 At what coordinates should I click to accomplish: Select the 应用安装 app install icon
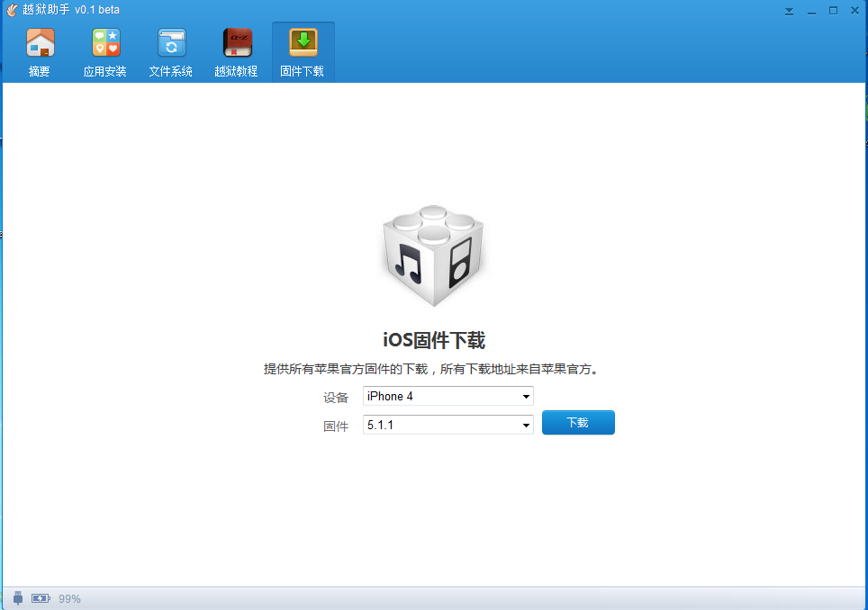105,43
